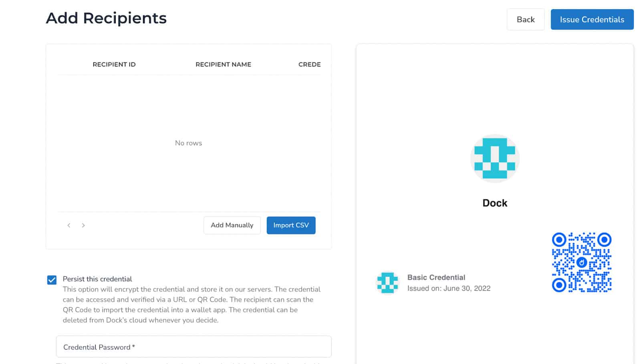Go to next page of recipients table
This screenshot has width=641, height=364.
pos(83,225)
